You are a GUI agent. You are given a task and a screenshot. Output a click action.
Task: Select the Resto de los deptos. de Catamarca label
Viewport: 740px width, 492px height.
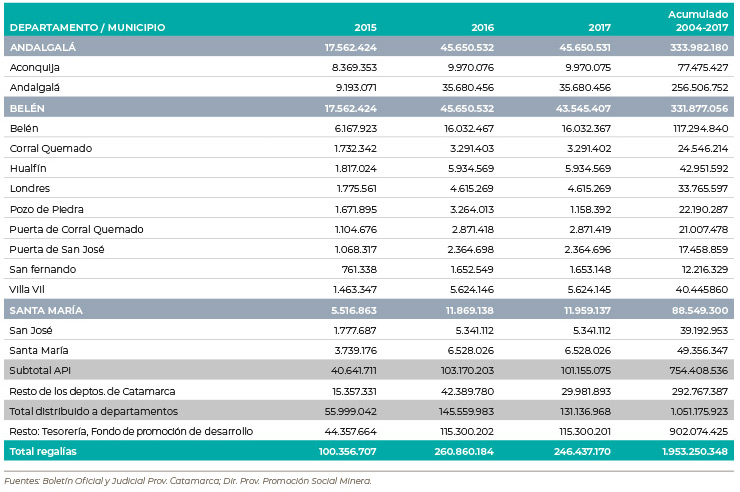[92, 391]
